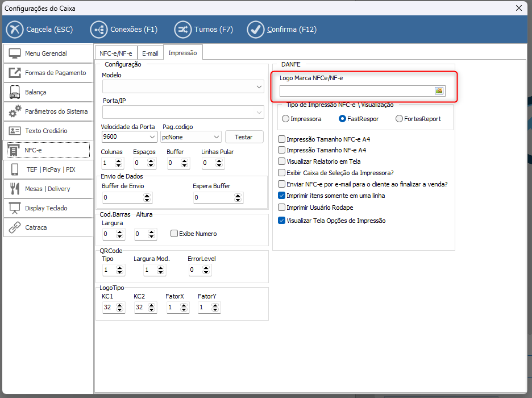
Task: Click the Confirma (F12) checkmark icon
Action: pyautogui.click(x=255, y=30)
